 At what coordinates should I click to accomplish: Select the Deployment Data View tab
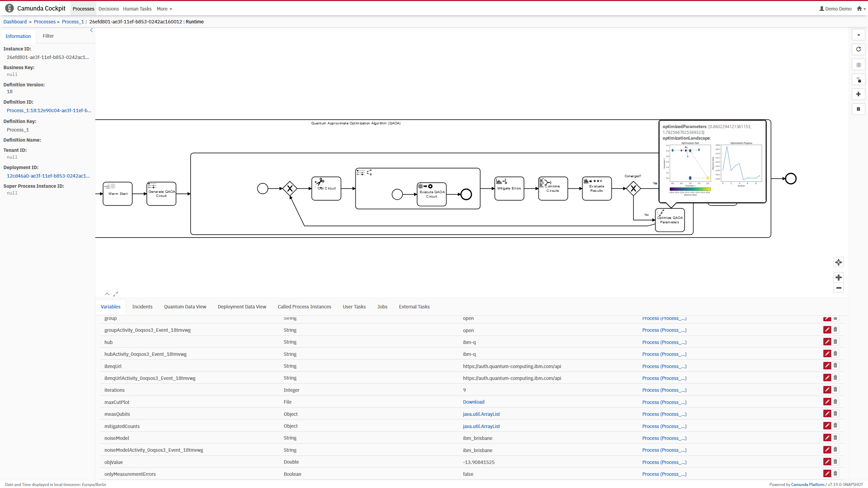tap(242, 306)
